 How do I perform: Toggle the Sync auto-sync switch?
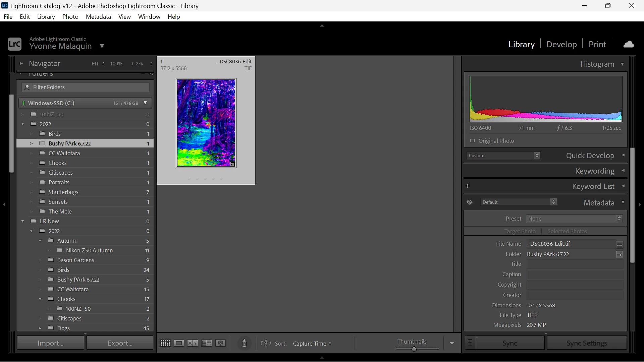(x=470, y=343)
